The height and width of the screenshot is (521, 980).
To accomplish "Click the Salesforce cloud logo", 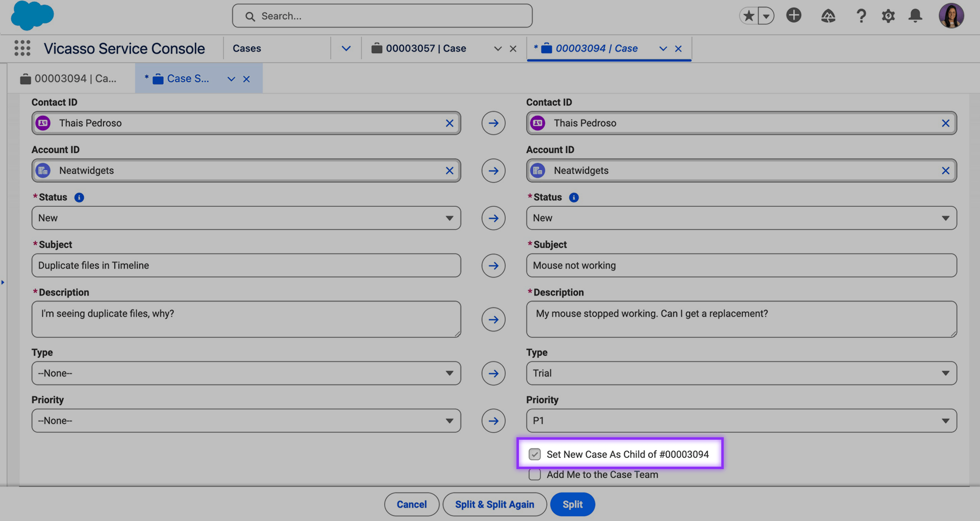I will (32, 15).
